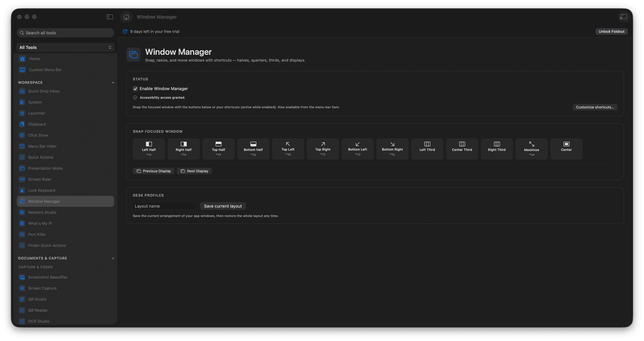Viewport: 644px width, 341px height.
Task: Snap window to Top Half
Action: [x=218, y=149]
